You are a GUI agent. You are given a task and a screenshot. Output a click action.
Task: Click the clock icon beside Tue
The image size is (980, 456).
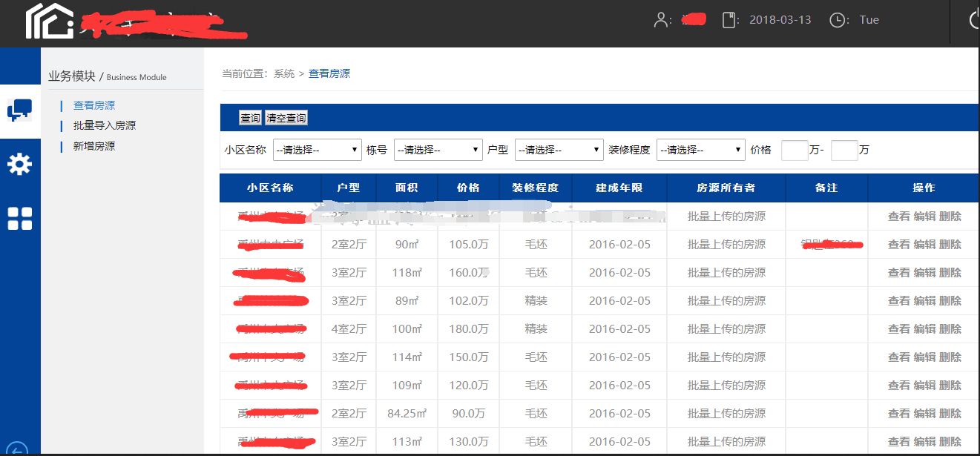click(x=838, y=20)
